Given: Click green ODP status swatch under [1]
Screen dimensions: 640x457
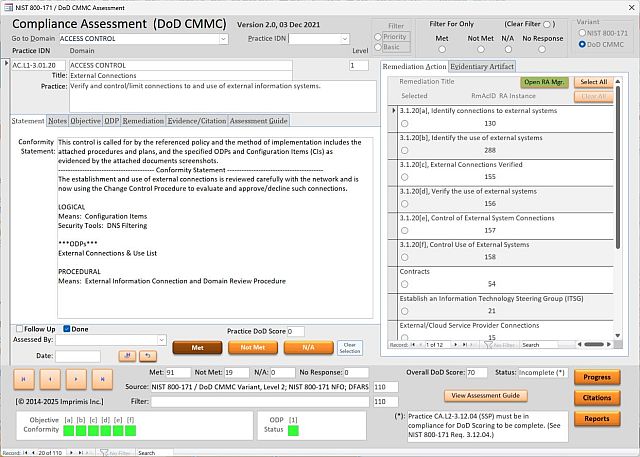Looking at the screenshot, I should pyautogui.click(x=293, y=430).
